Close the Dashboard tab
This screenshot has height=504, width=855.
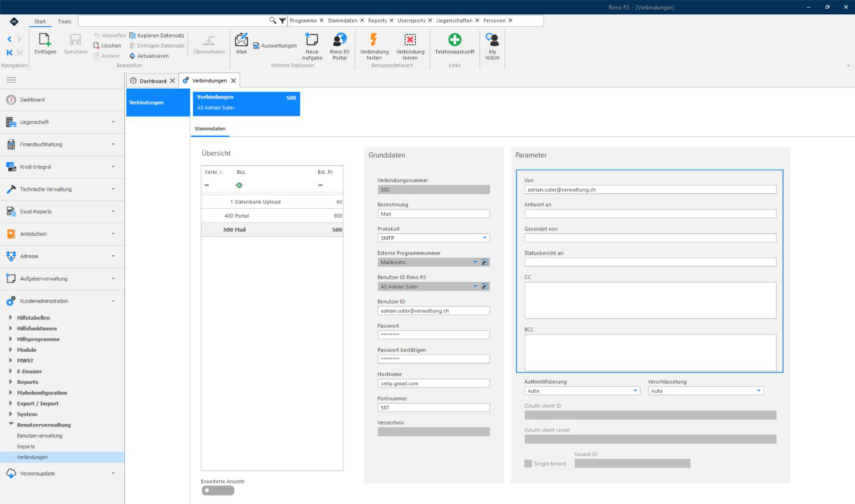coord(173,81)
